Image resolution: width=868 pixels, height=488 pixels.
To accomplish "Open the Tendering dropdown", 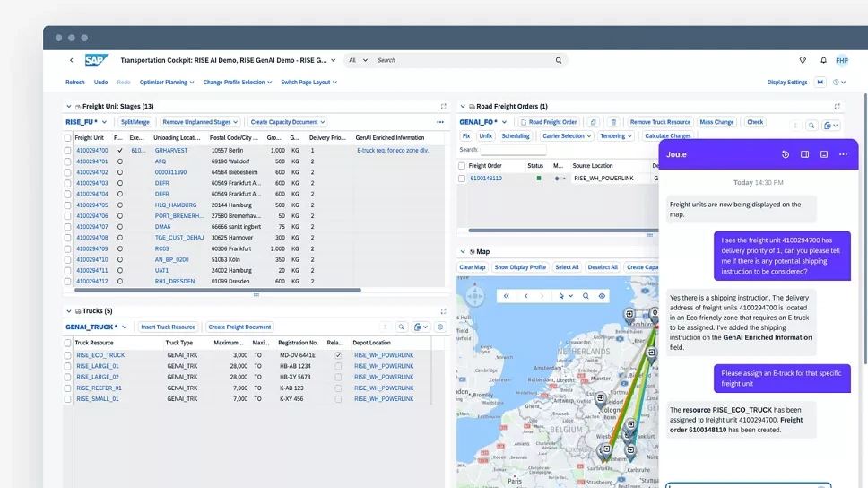I will pos(615,136).
